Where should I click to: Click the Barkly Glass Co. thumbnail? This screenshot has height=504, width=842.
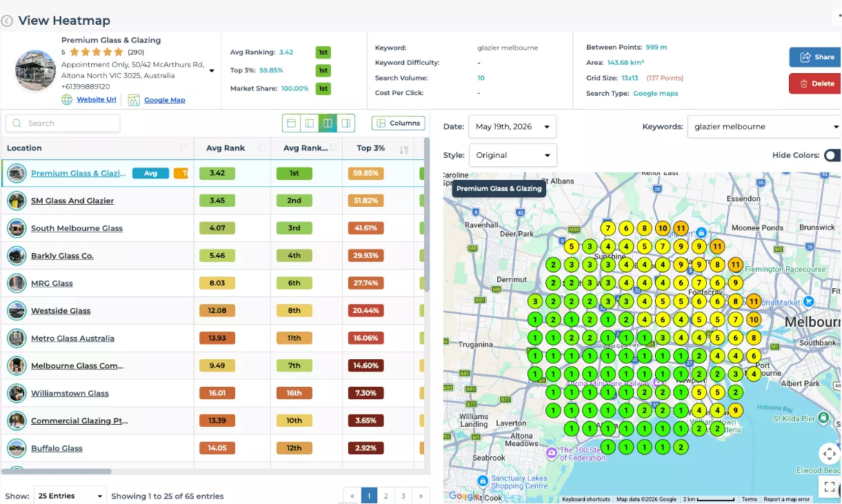point(17,256)
